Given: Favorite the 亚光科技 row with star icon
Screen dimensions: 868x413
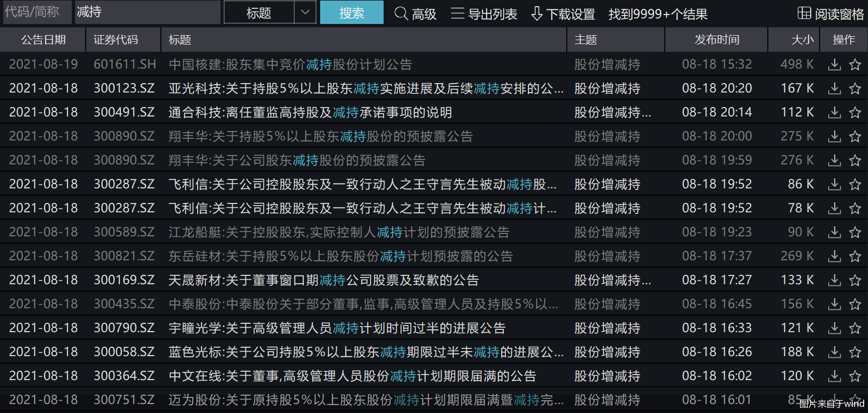Looking at the screenshot, I should click(855, 89).
